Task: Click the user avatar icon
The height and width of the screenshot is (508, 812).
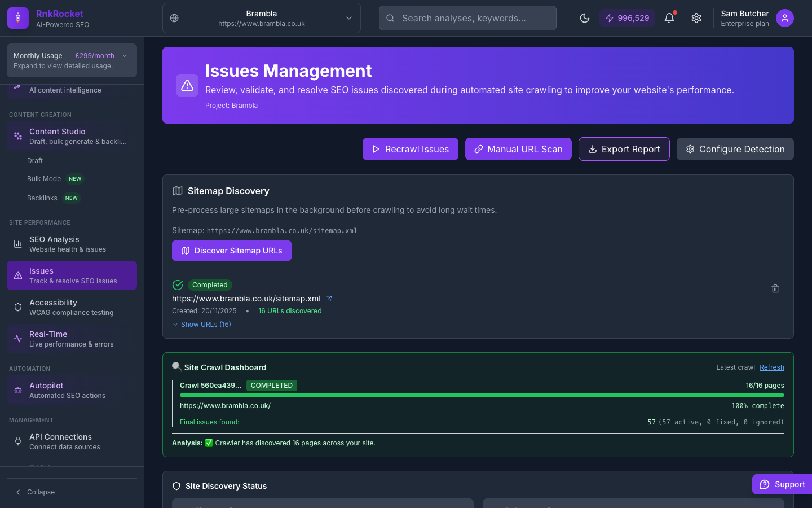Action: 785,18
